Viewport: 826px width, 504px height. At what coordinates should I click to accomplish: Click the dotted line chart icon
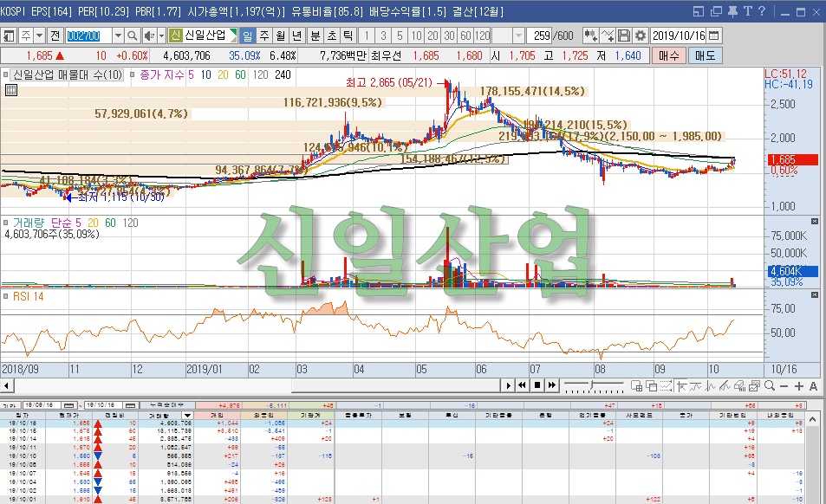(x=666, y=386)
